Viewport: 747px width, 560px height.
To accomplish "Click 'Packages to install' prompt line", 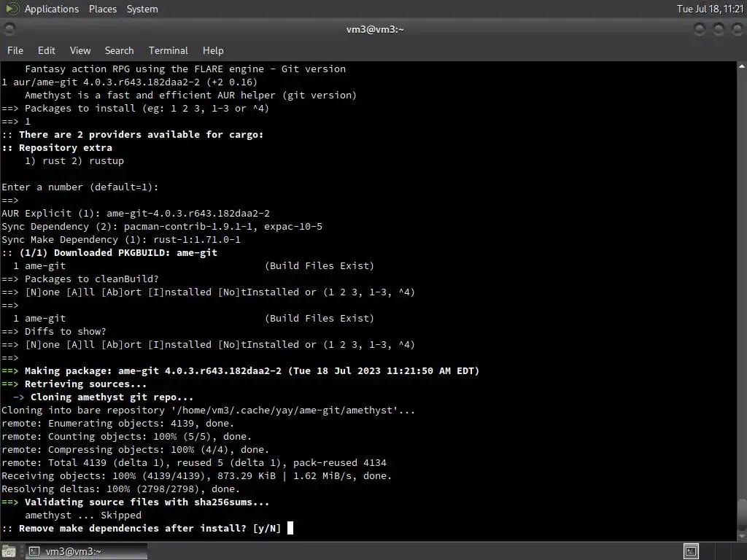I will click(136, 109).
